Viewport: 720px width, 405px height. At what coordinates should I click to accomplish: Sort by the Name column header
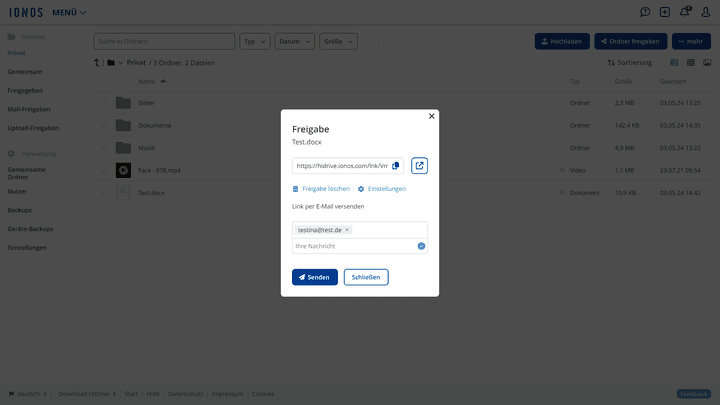tap(146, 81)
